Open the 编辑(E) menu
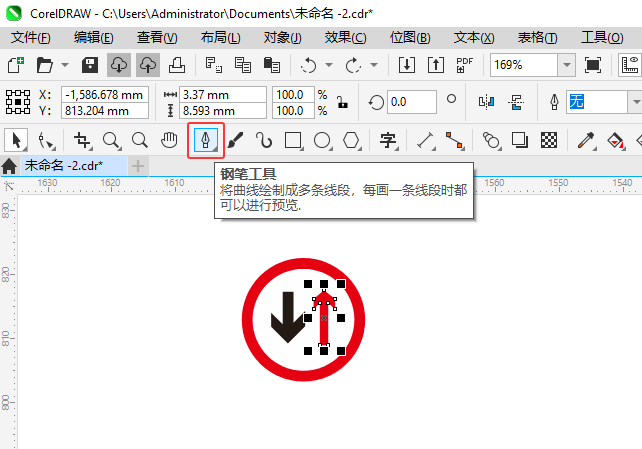 (94, 38)
